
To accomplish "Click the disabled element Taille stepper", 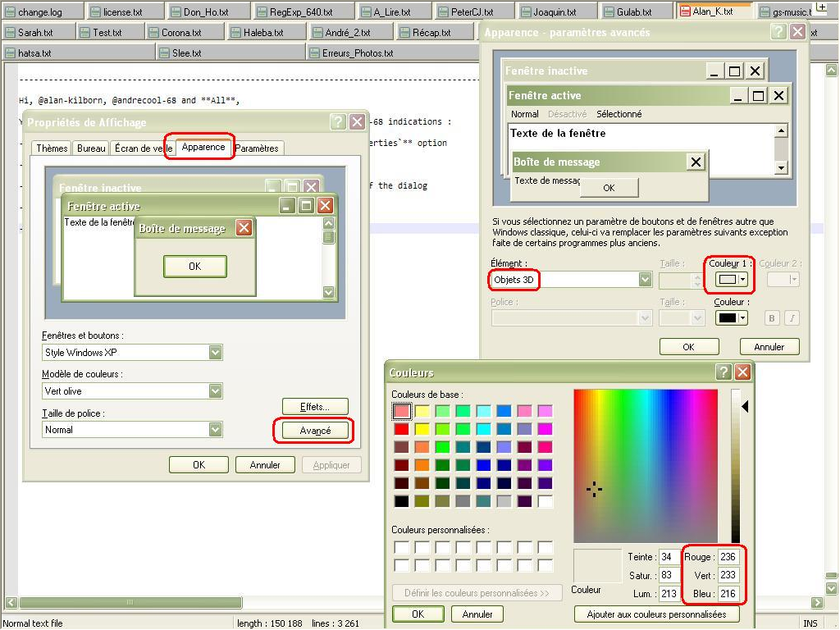I will pos(696,279).
